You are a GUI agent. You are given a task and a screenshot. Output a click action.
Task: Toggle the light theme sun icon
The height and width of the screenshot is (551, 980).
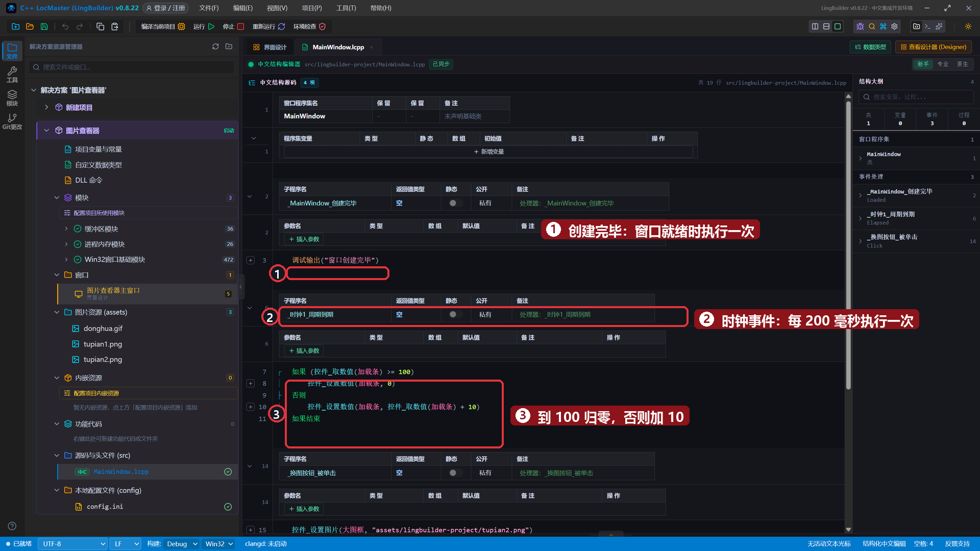coord(968,27)
